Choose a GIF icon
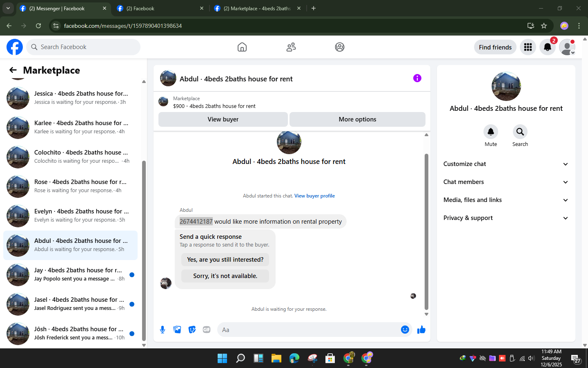 tap(207, 330)
